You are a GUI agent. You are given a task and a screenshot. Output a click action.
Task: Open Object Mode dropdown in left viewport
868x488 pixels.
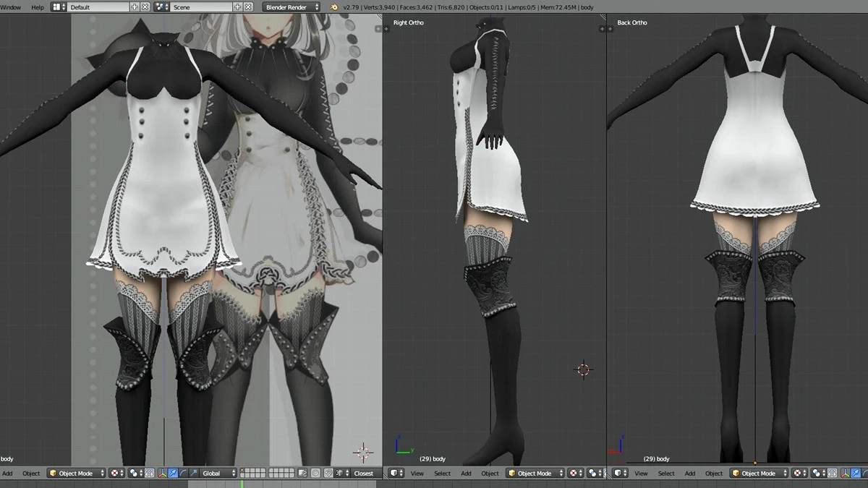point(76,474)
